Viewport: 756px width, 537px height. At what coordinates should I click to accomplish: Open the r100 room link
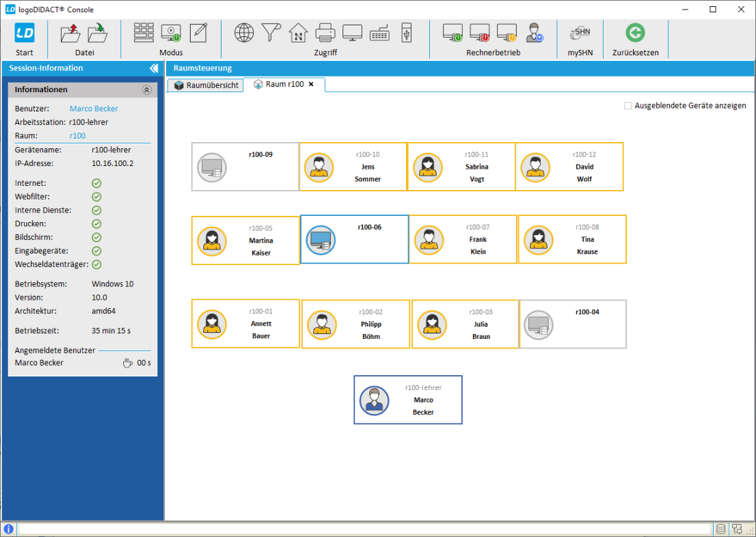coord(78,135)
